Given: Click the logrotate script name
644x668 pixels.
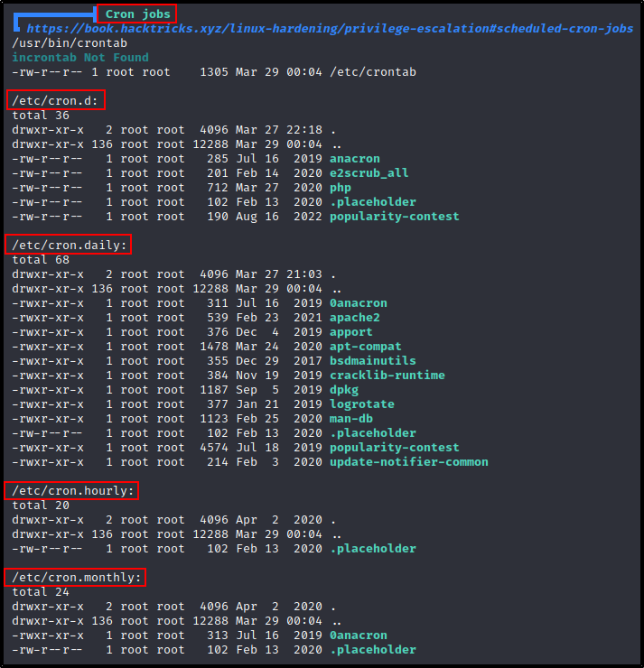Looking at the screenshot, I should click(x=361, y=404).
